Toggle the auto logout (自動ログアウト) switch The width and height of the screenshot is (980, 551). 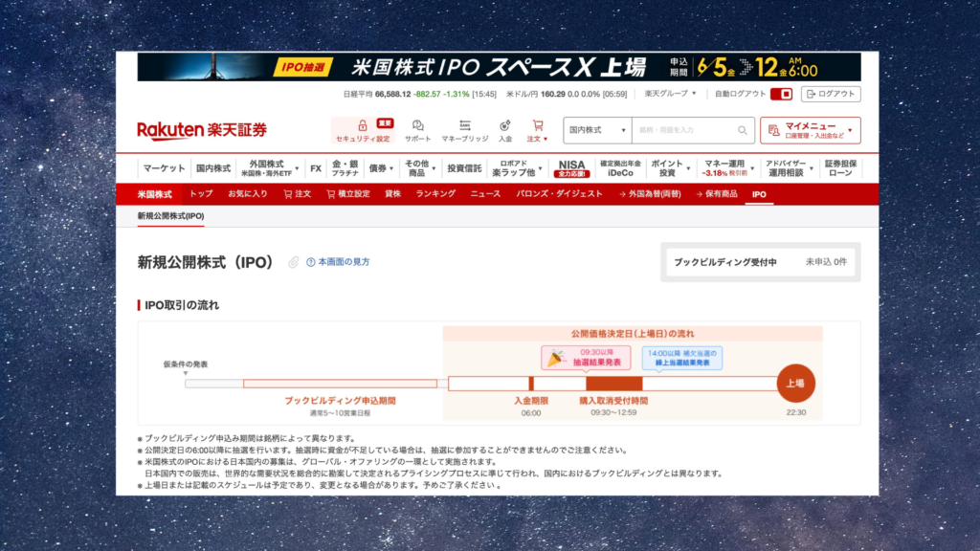click(x=781, y=94)
